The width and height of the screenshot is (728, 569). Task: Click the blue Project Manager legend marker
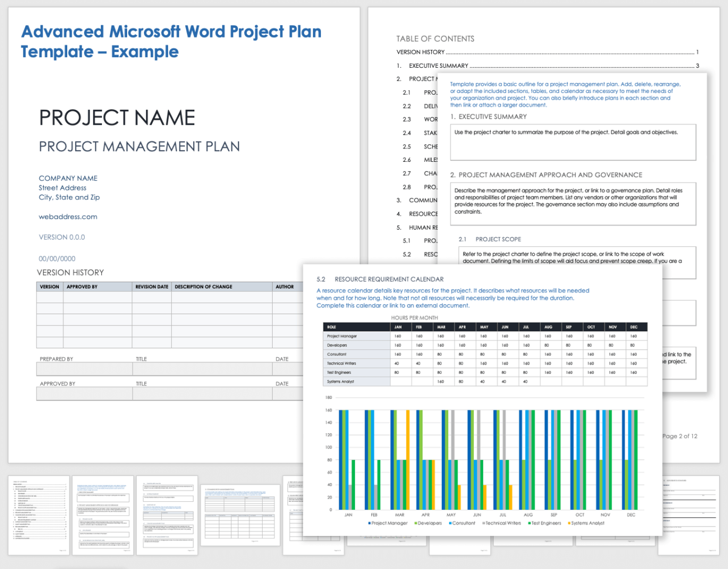(370, 523)
